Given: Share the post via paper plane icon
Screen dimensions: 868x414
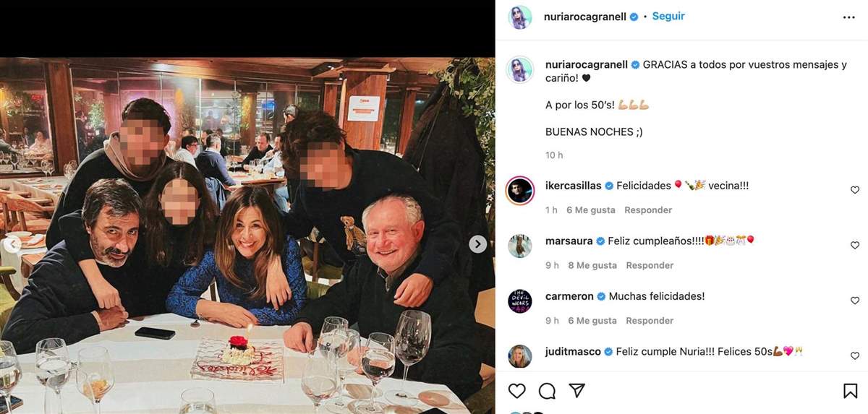Looking at the screenshot, I should click(576, 391).
